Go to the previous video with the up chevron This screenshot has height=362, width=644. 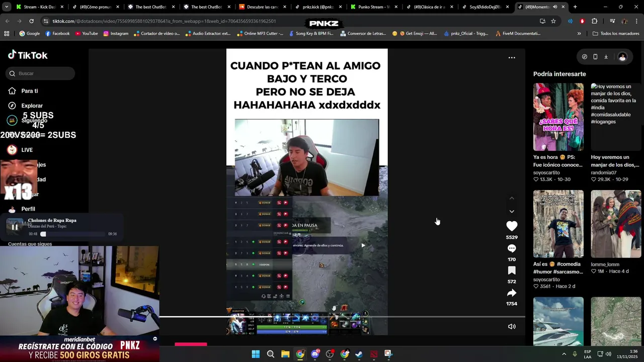click(512, 198)
